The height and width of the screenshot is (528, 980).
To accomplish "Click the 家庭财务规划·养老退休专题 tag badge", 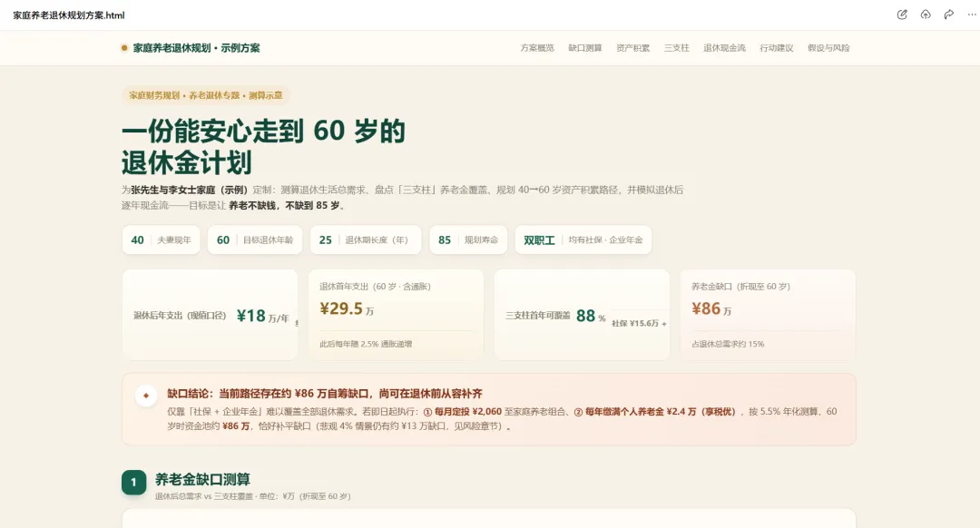I will tap(206, 95).
